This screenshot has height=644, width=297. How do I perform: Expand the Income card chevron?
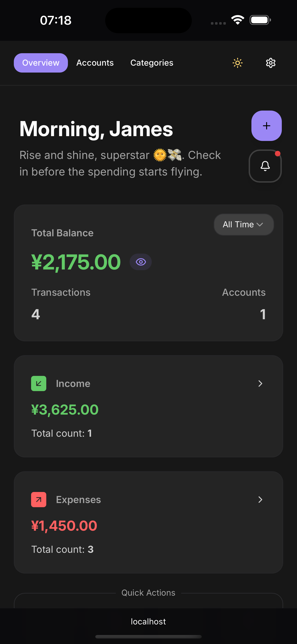point(260,383)
